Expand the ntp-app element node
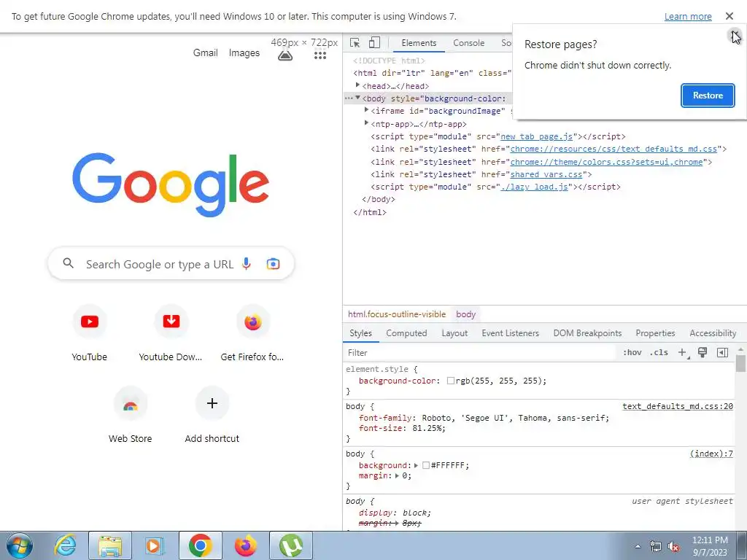 (x=366, y=122)
